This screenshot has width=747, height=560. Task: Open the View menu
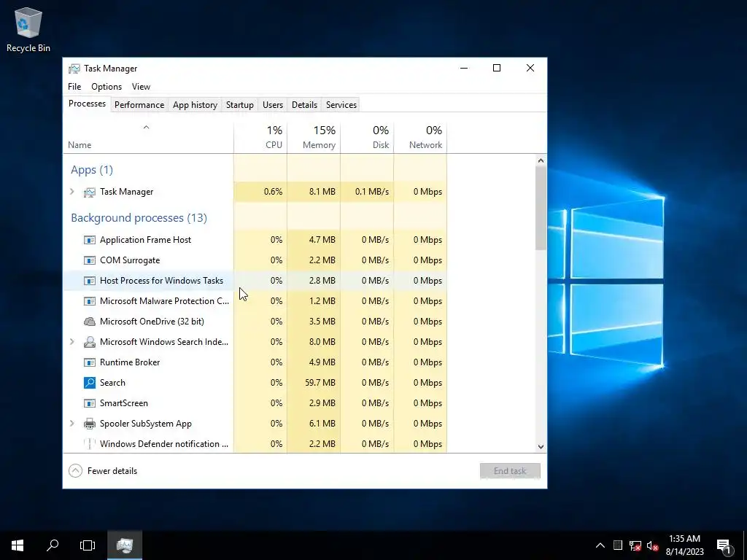click(141, 87)
